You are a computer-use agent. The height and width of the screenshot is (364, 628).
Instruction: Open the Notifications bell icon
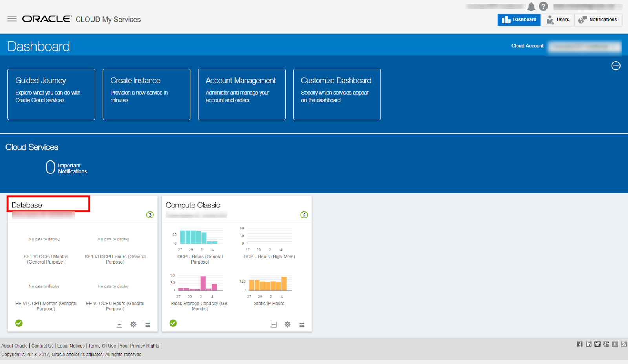coord(531,6)
